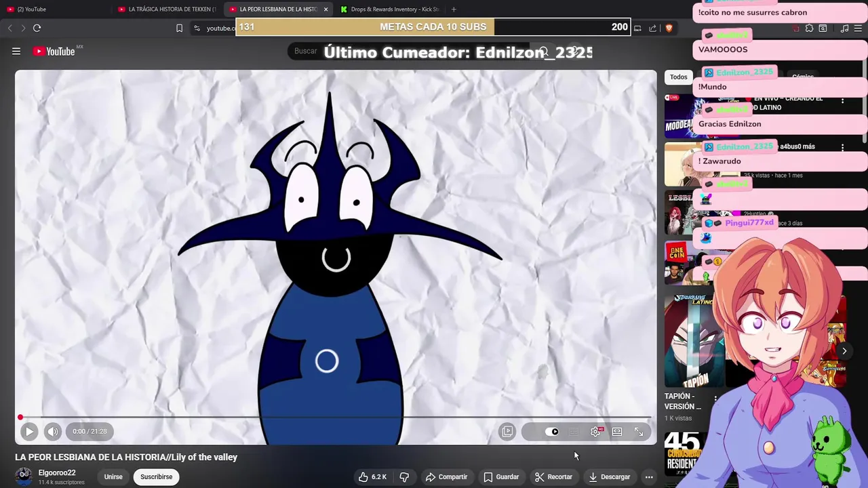Switch to LA TRÁGICA HISTORIA DE TEKKEN tab
The height and width of the screenshot is (488, 868).
166,9
